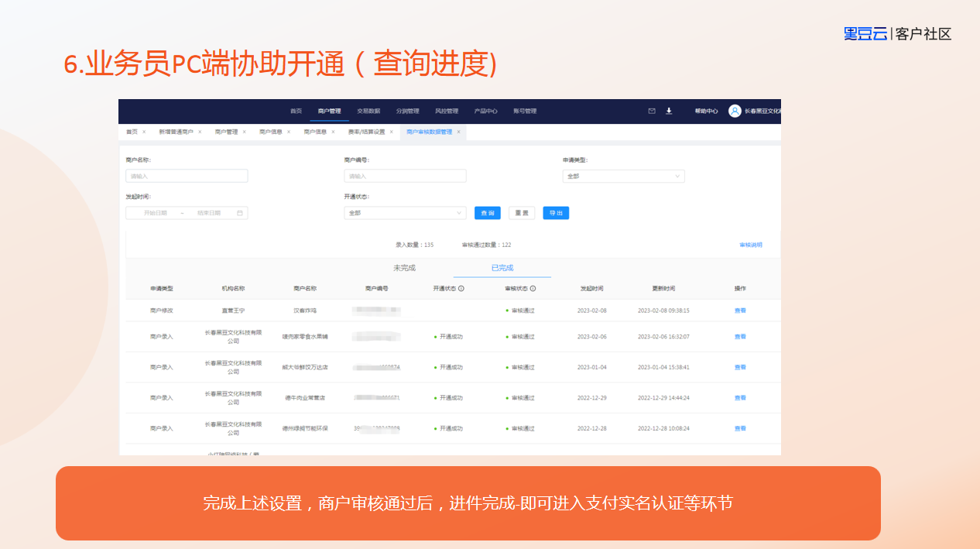Switch to 未完成 list tab

[x=404, y=268]
